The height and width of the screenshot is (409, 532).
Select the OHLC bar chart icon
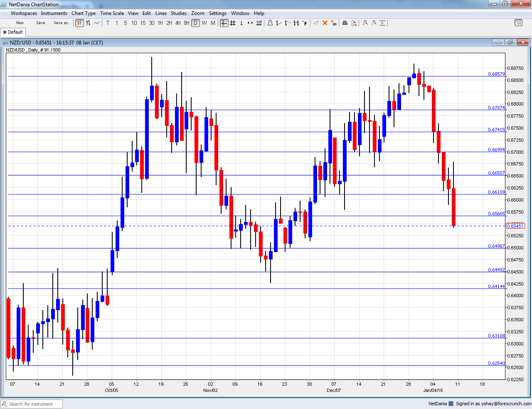[88, 23]
